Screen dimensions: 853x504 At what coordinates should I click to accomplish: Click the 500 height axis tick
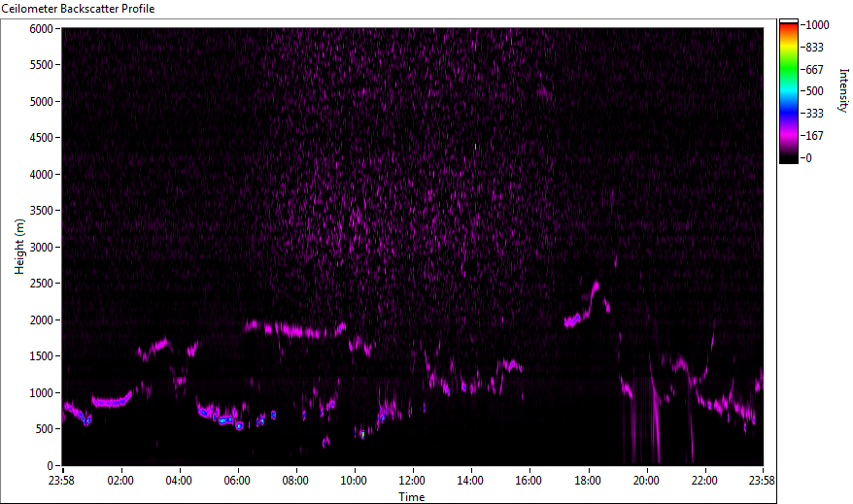click(x=44, y=429)
